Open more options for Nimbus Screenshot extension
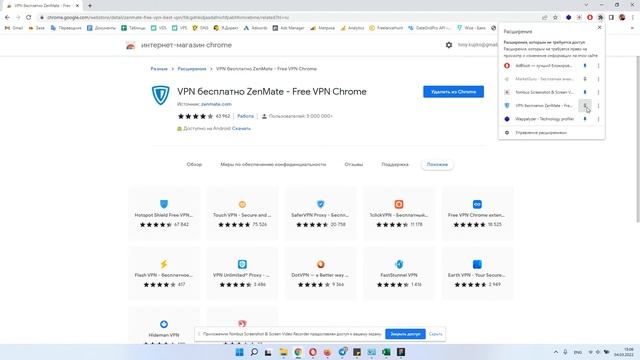The image size is (640, 360). pos(598,92)
